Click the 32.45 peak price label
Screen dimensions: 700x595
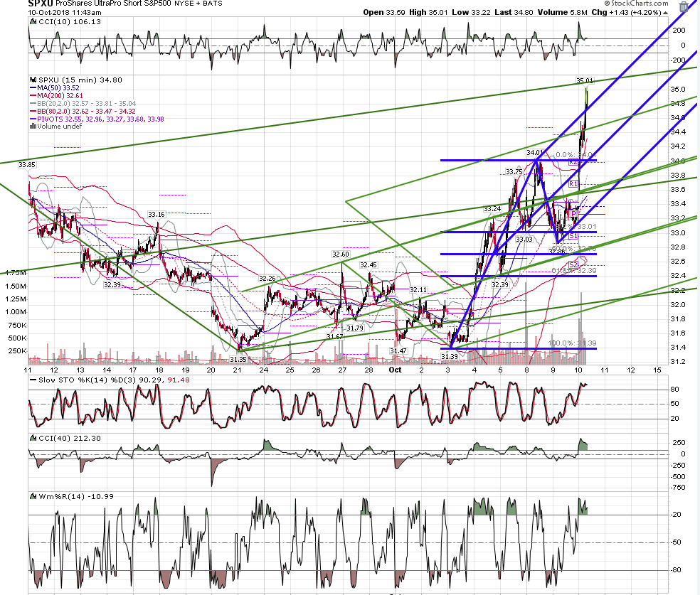(x=368, y=265)
